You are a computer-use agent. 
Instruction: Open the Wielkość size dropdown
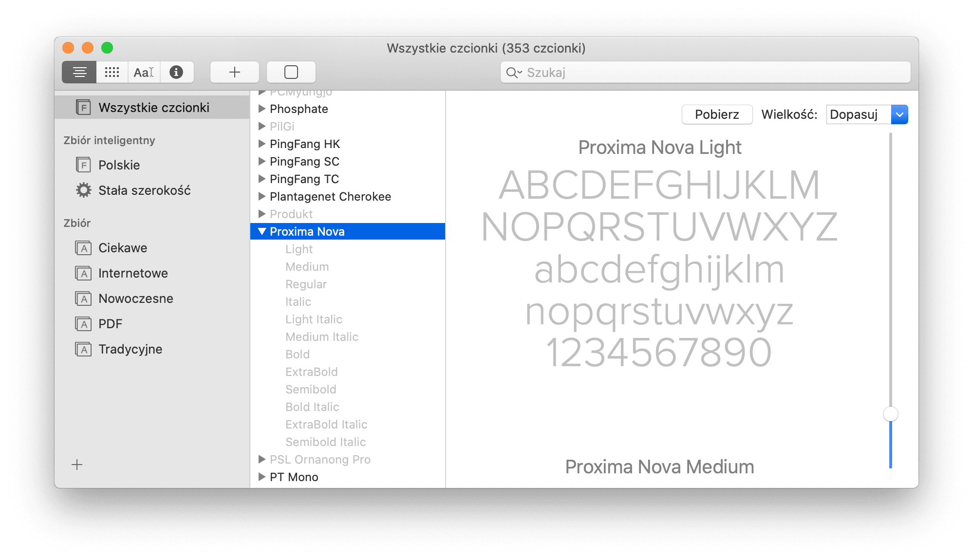pos(902,113)
